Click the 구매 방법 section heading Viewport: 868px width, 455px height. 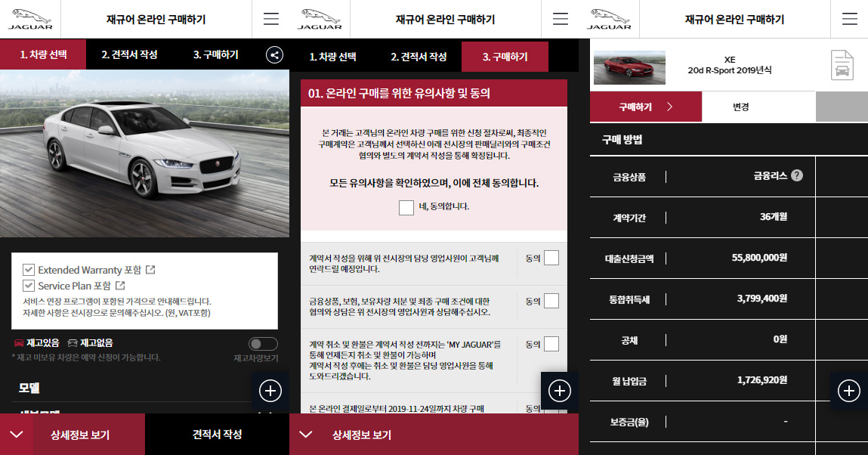pyautogui.click(x=622, y=140)
